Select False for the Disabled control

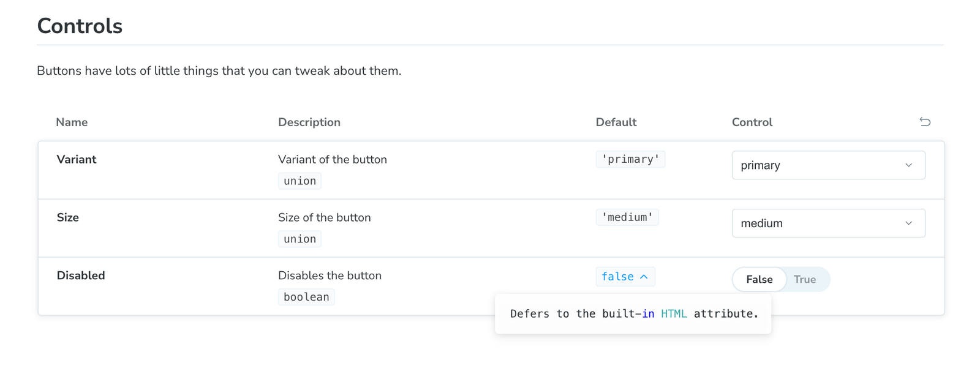(759, 279)
